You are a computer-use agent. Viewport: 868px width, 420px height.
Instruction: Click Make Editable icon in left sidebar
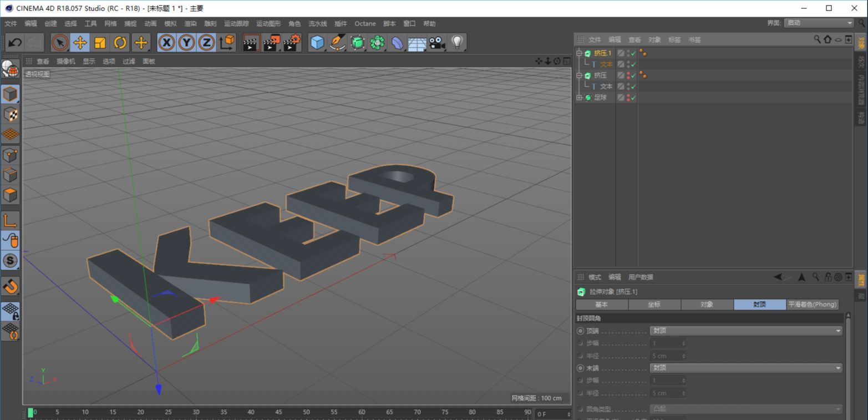10,68
